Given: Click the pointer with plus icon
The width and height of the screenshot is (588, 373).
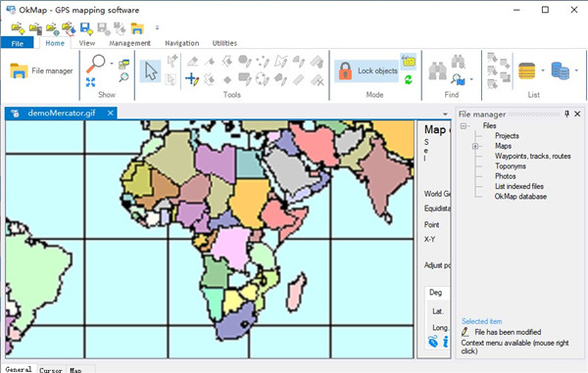Looking at the screenshot, I should pos(172,61).
